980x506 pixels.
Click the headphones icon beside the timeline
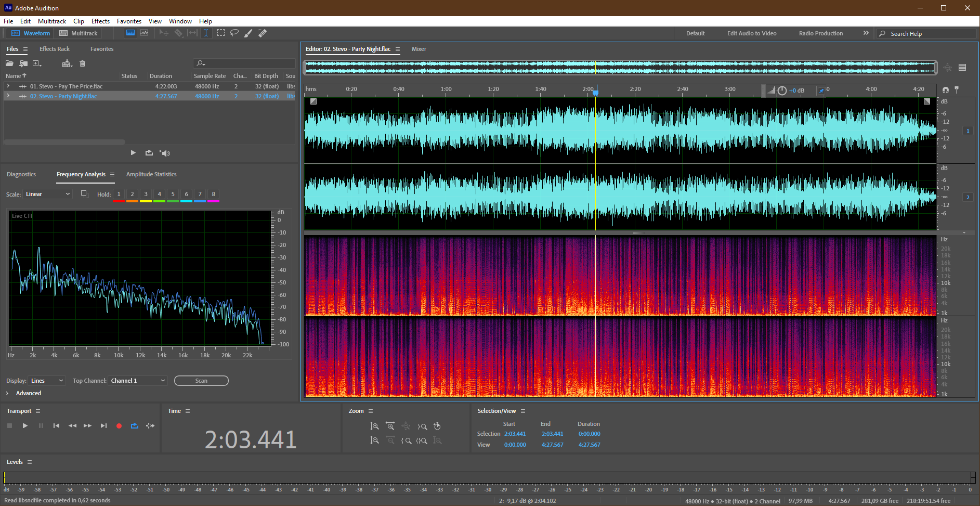pyautogui.click(x=945, y=90)
